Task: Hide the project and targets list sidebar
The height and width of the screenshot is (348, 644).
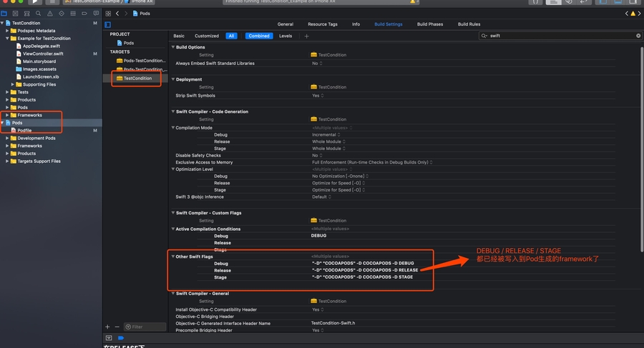Action: (x=108, y=24)
